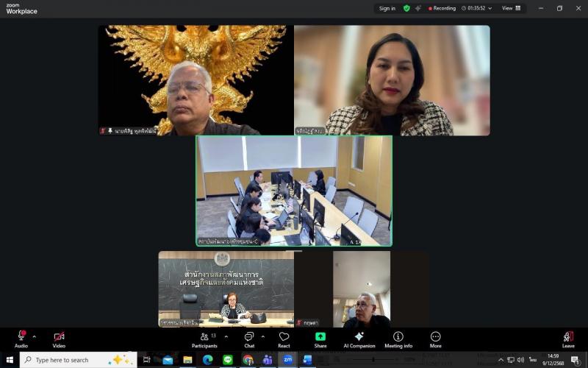Switch the Thai input language indicator

pyautogui.click(x=533, y=360)
